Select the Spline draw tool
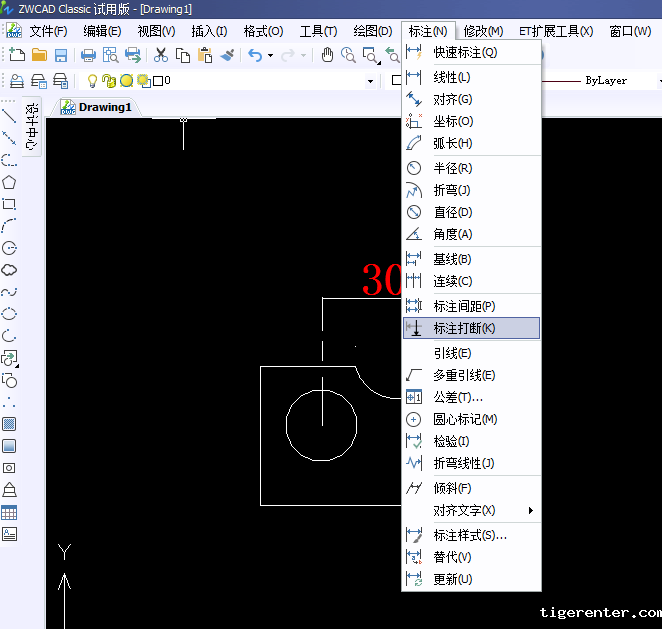Image resolution: width=662 pixels, height=629 pixels. tap(9, 292)
